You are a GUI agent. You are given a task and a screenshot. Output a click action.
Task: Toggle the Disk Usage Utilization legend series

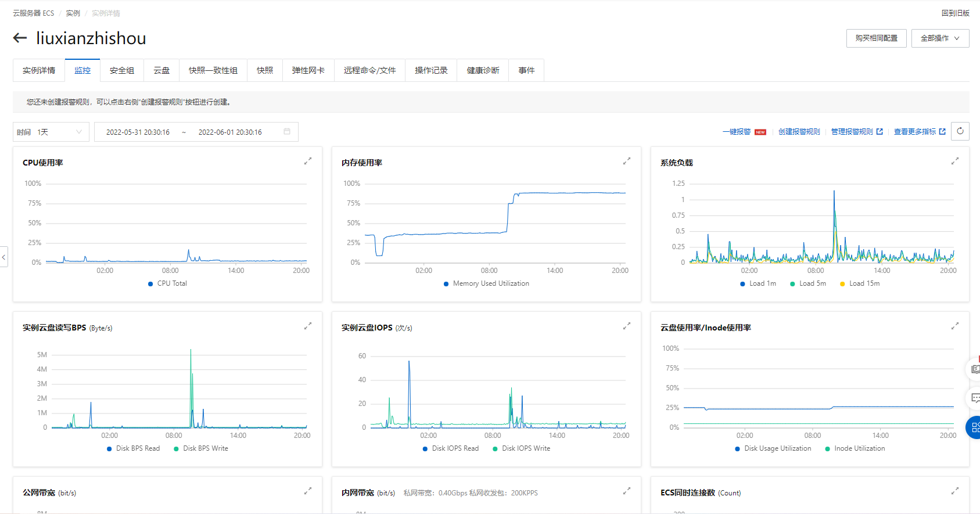(773, 448)
